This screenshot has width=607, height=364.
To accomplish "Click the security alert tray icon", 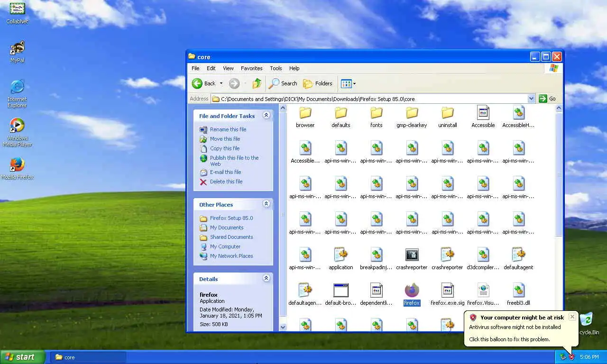I will point(571,357).
